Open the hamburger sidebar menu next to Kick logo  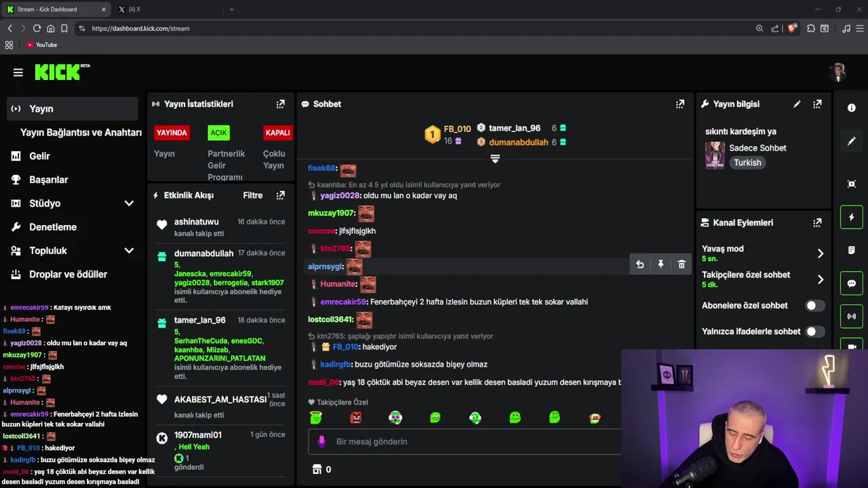click(x=18, y=73)
